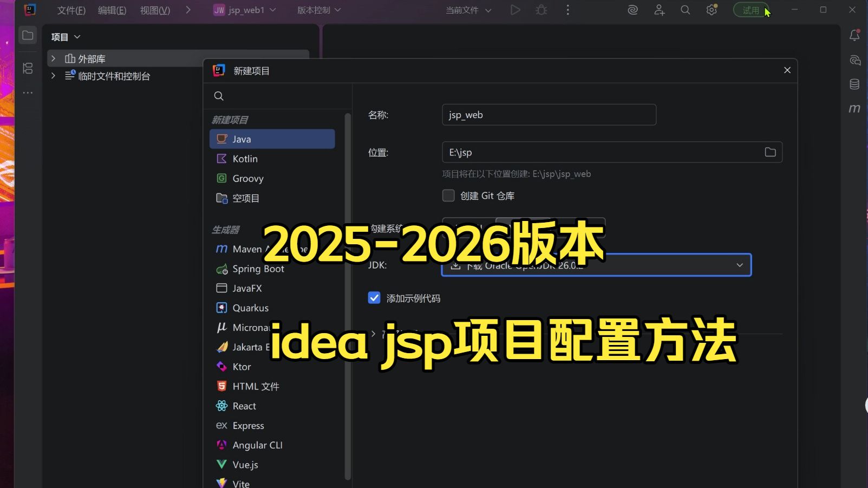This screenshot has width=868, height=488.
Task: Click the 名称 input field jsp_web
Action: 549,115
